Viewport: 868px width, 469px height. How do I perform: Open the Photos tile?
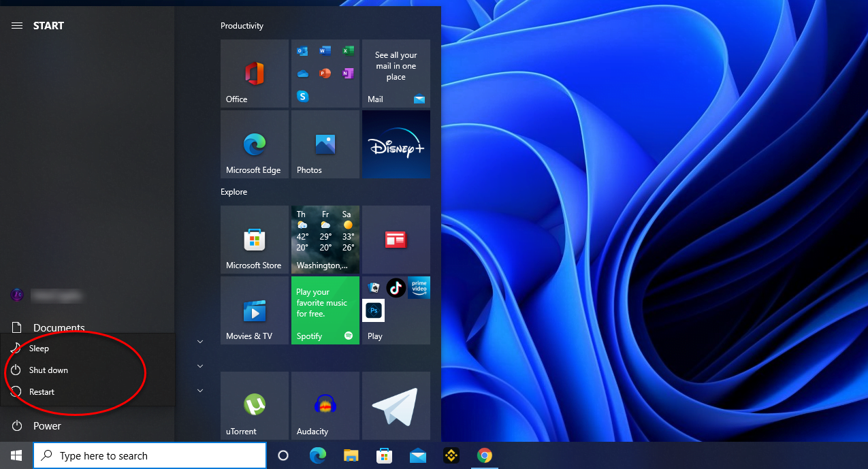[325, 144]
